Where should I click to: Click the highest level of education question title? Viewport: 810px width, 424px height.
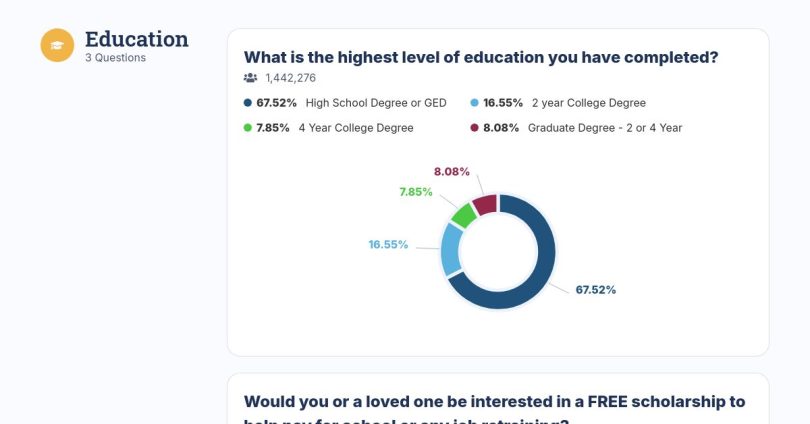[481, 57]
